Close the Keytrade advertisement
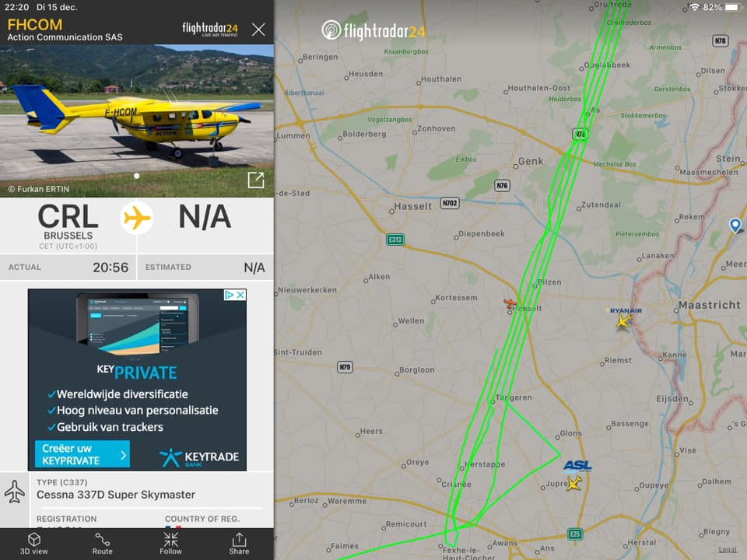Viewport: 747px width, 560px height. tap(240, 295)
